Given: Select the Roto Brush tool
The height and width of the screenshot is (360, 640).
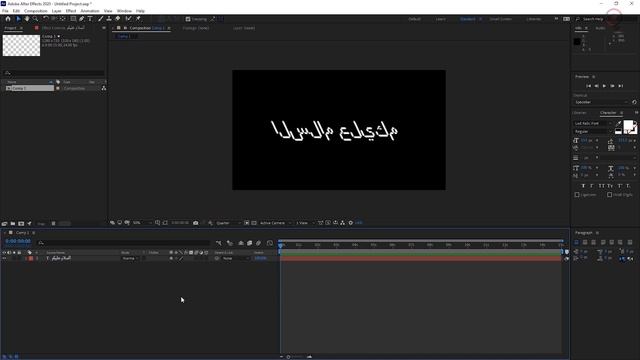Looking at the screenshot, I should tap(129, 19).
